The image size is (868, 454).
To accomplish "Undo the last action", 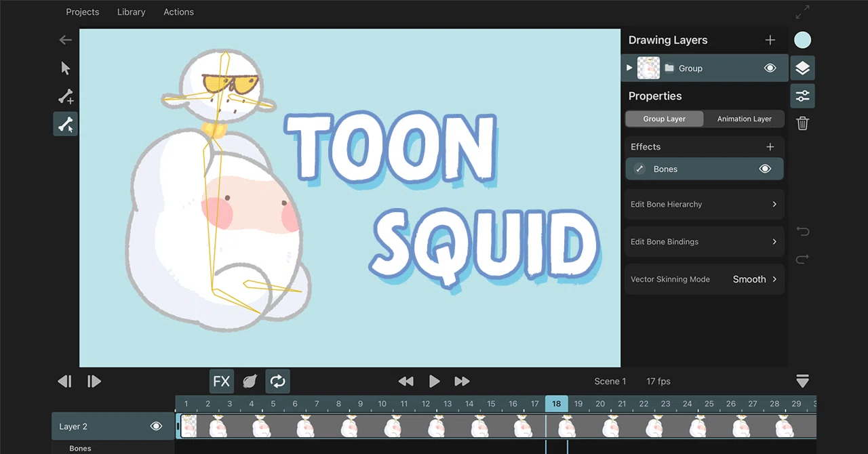I will [x=802, y=232].
